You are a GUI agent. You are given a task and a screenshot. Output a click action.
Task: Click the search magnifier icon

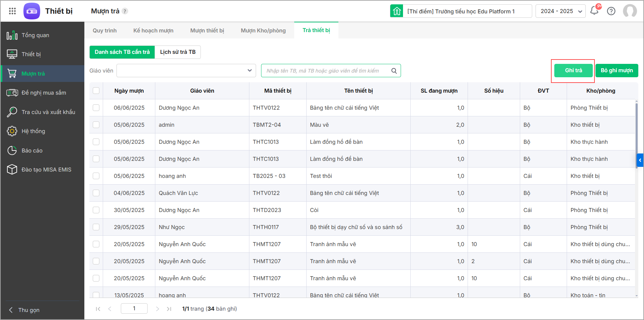pyautogui.click(x=394, y=71)
